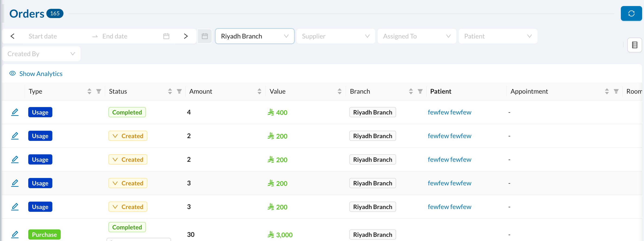Open the Type column filter icon
Image resolution: width=644 pixels, height=241 pixels.
click(99, 91)
